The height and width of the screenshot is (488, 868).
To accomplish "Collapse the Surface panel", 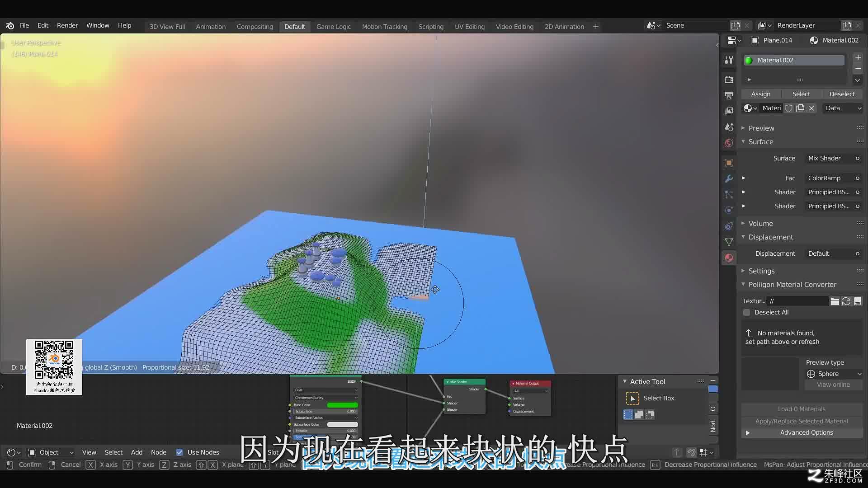I will coord(761,141).
